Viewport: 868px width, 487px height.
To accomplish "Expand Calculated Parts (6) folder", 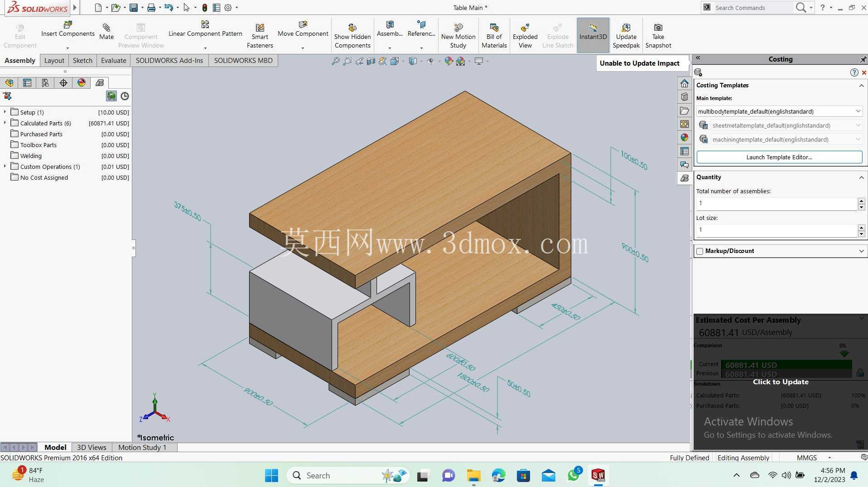I will (5, 123).
